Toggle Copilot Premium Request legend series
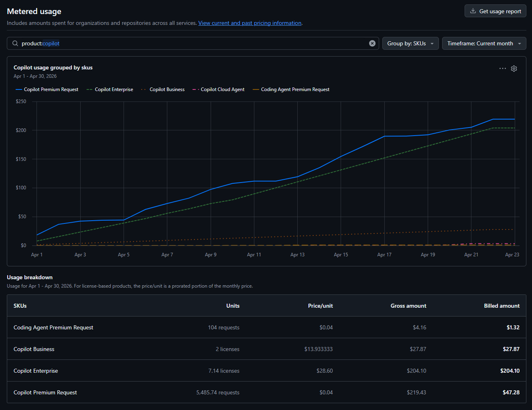532x410 pixels. (47, 89)
